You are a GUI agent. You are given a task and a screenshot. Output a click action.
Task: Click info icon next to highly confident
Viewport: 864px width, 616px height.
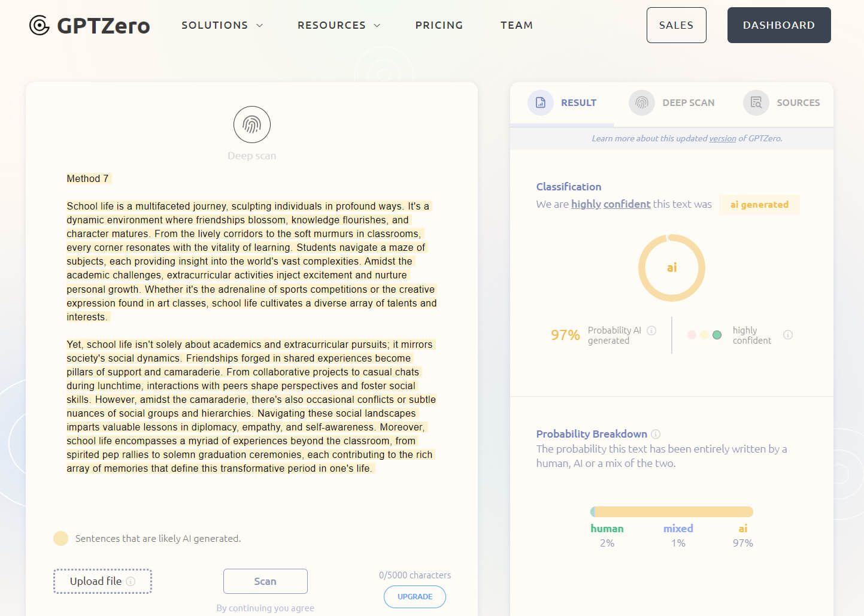(x=788, y=335)
